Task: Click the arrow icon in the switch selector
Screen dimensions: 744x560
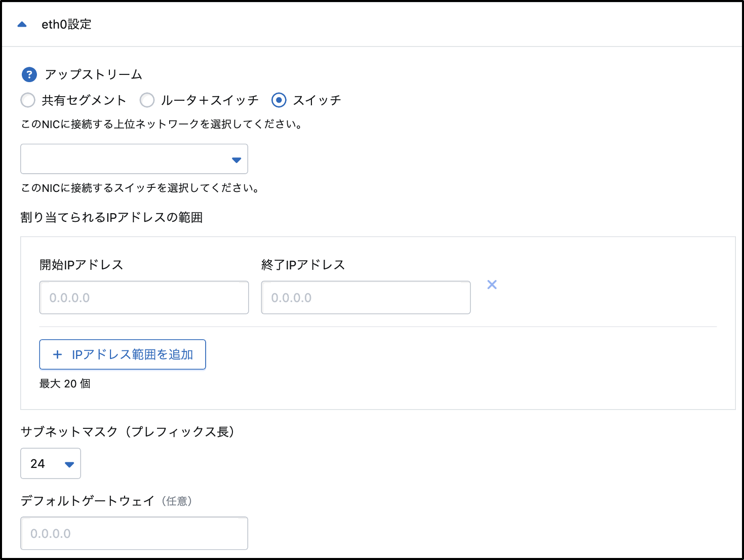Action: [x=236, y=160]
